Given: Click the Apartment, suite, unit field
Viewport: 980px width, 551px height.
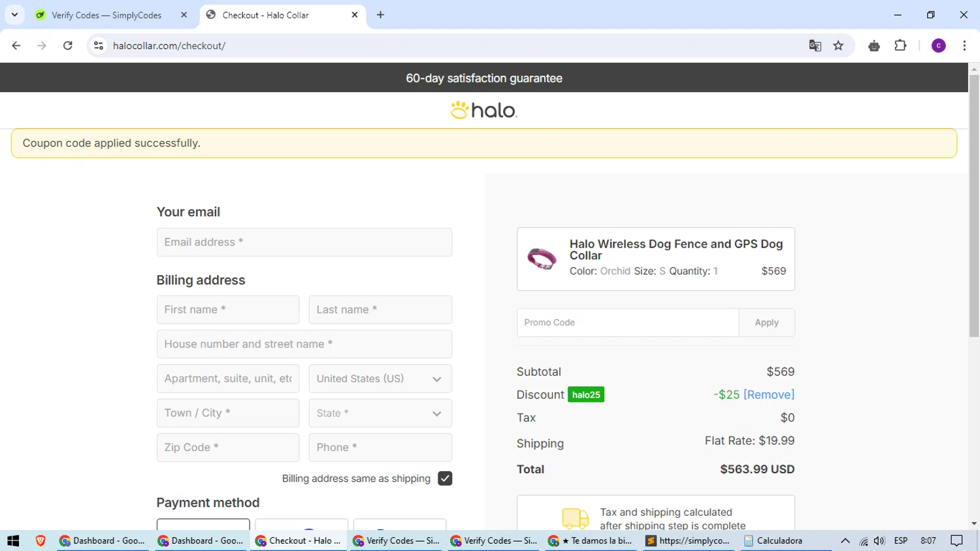Looking at the screenshot, I should (x=228, y=378).
